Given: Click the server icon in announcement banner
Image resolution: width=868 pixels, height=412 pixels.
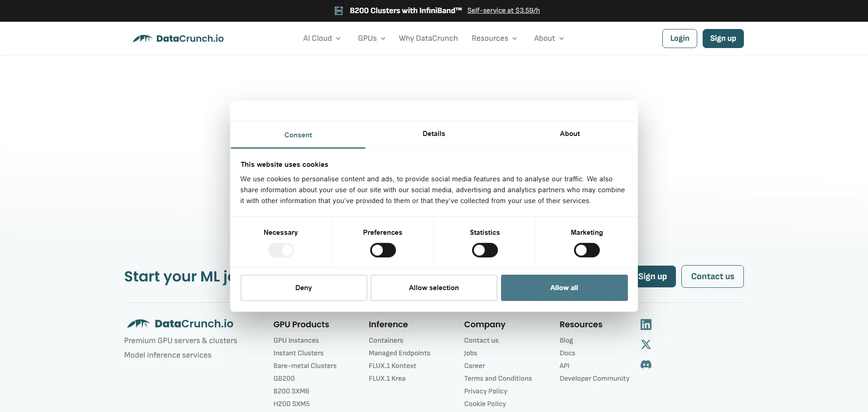Looking at the screenshot, I should click(x=338, y=10).
